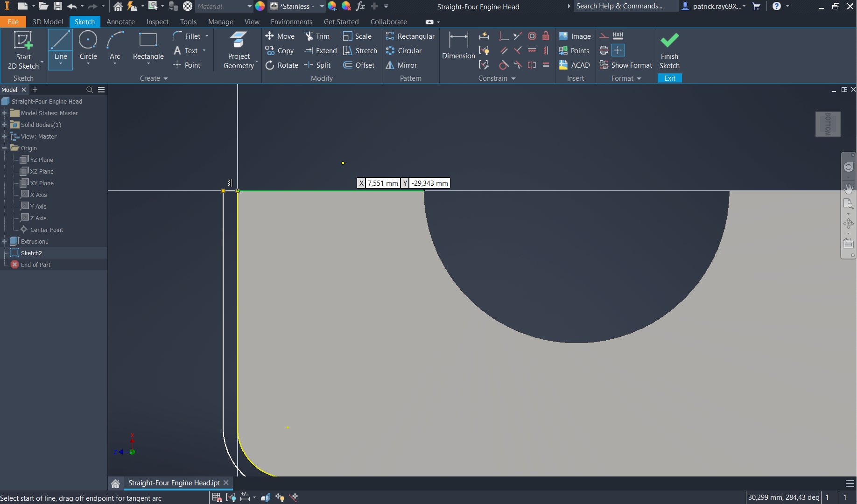Open the Appearance color wheel
This screenshot has width=857, height=504.
[260, 6]
